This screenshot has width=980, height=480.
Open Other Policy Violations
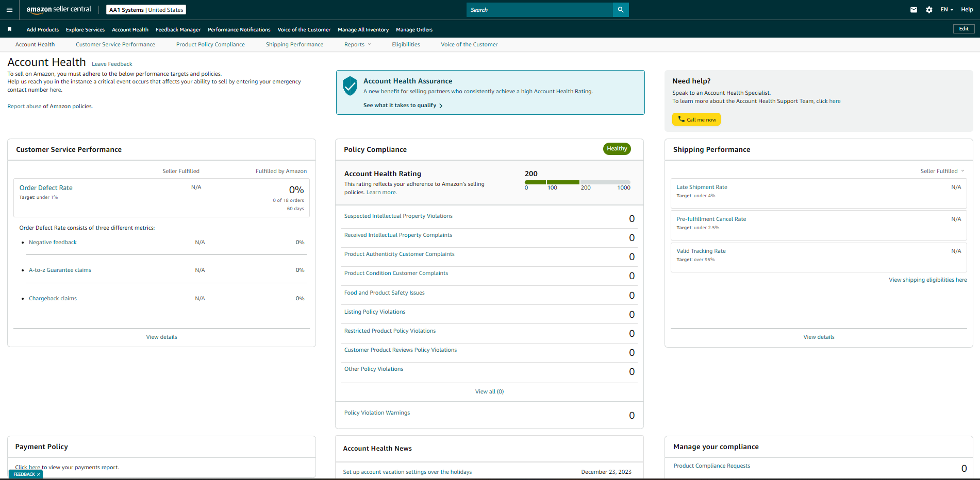tap(374, 369)
